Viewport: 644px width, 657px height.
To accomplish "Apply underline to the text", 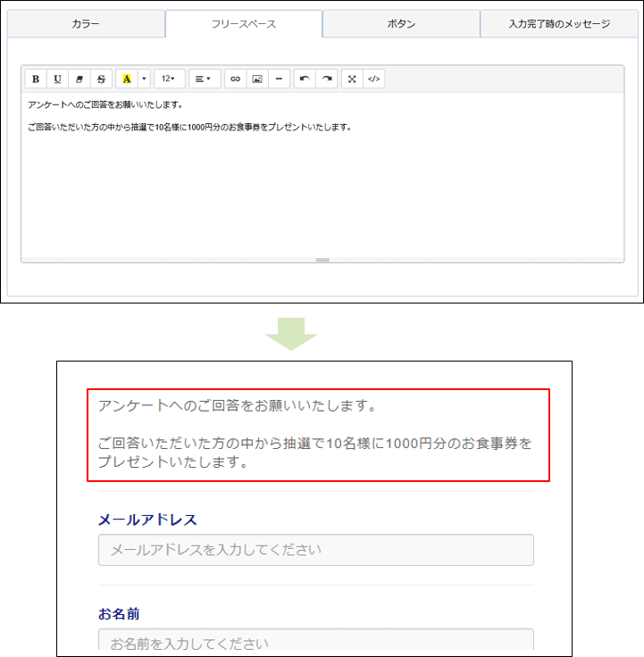I will 58,79.
